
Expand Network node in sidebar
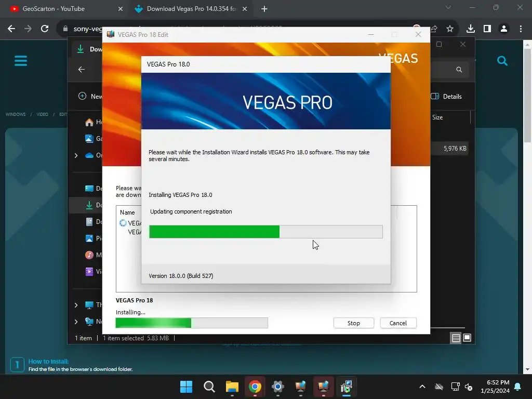[x=76, y=322]
